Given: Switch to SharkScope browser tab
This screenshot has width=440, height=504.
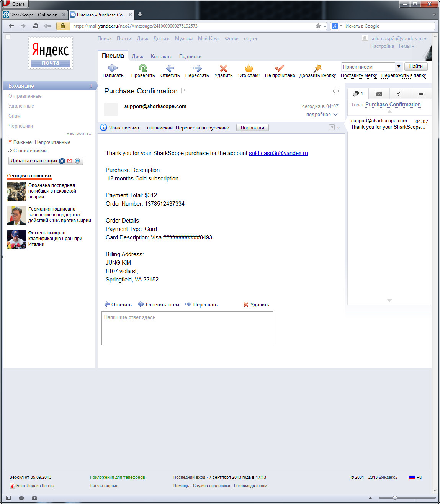Looking at the screenshot, I should tap(35, 15).
